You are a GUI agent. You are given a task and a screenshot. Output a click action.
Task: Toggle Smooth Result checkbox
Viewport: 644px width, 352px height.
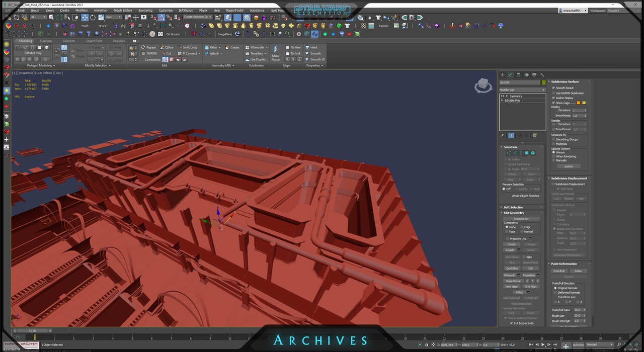pyautogui.click(x=553, y=88)
